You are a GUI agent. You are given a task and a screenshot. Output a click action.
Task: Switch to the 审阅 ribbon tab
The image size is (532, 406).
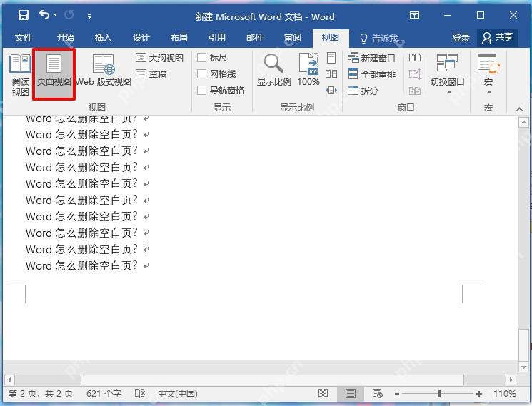[x=293, y=38]
